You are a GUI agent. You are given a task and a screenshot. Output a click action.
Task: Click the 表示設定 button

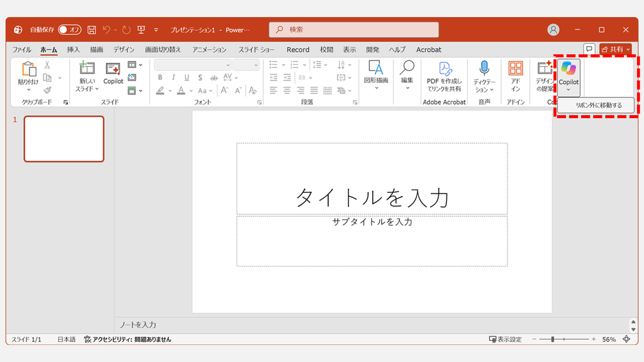click(x=505, y=339)
